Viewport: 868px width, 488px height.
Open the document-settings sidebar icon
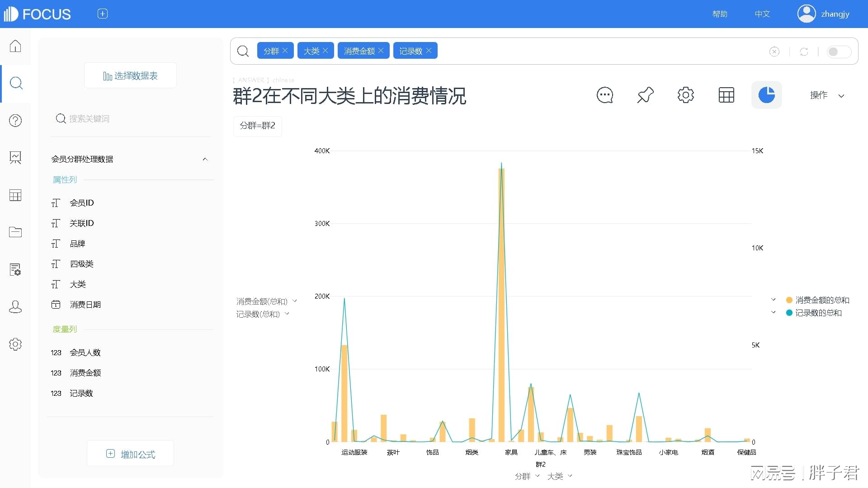coord(15,270)
